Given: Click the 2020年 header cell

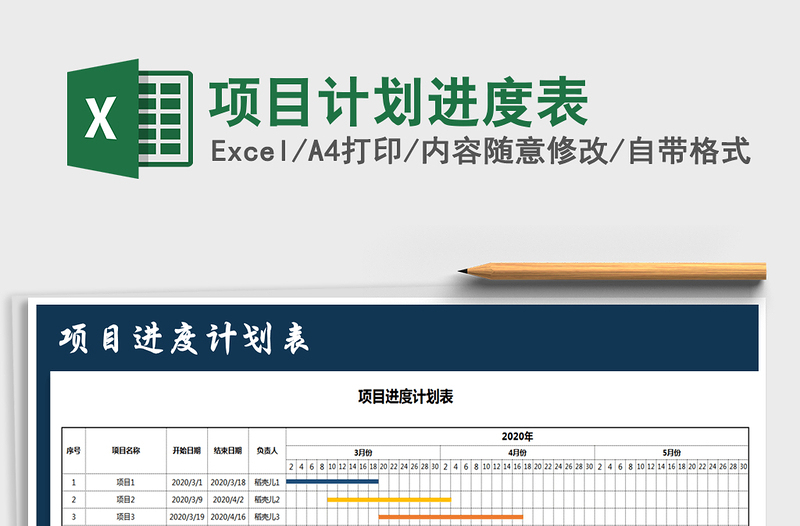Looking at the screenshot, I should [517, 436].
